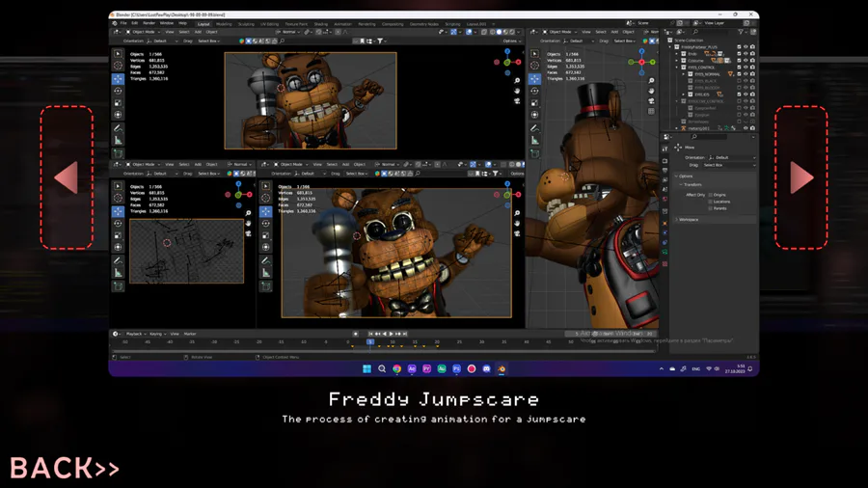Open the Window menu
The width and height of the screenshot is (868, 488).
[x=167, y=23]
